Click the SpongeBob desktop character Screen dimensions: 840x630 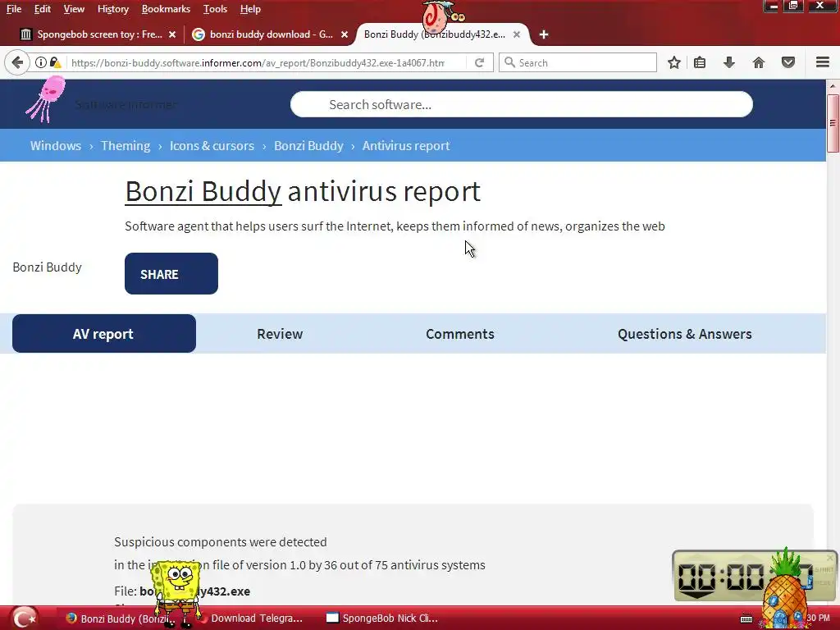coord(176,594)
